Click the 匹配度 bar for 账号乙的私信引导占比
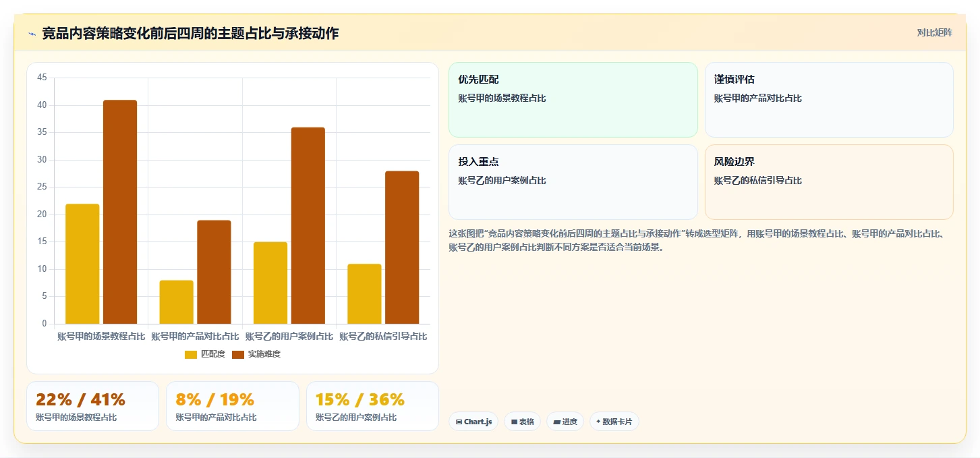Screen dimensions: 980x458 pyautogui.click(x=364, y=294)
